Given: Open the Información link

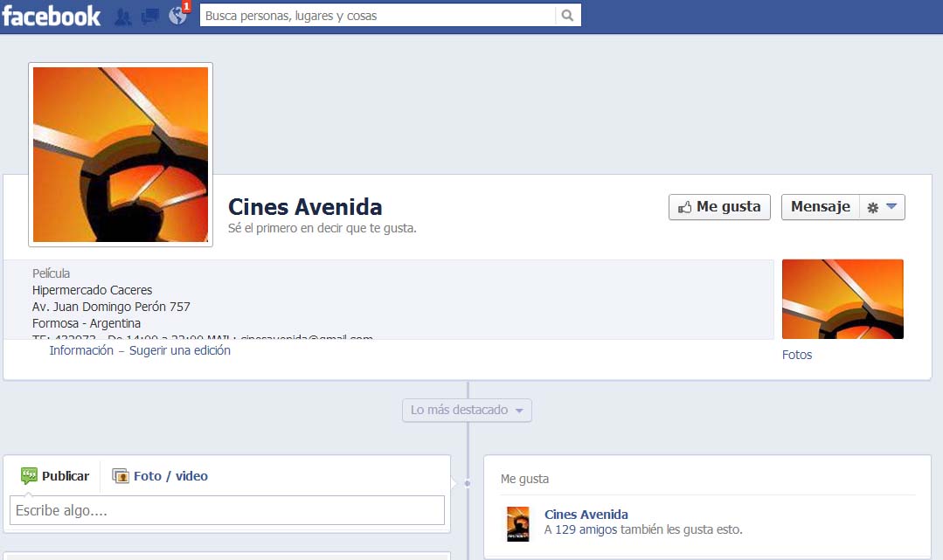Looking at the screenshot, I should [81, 350].
